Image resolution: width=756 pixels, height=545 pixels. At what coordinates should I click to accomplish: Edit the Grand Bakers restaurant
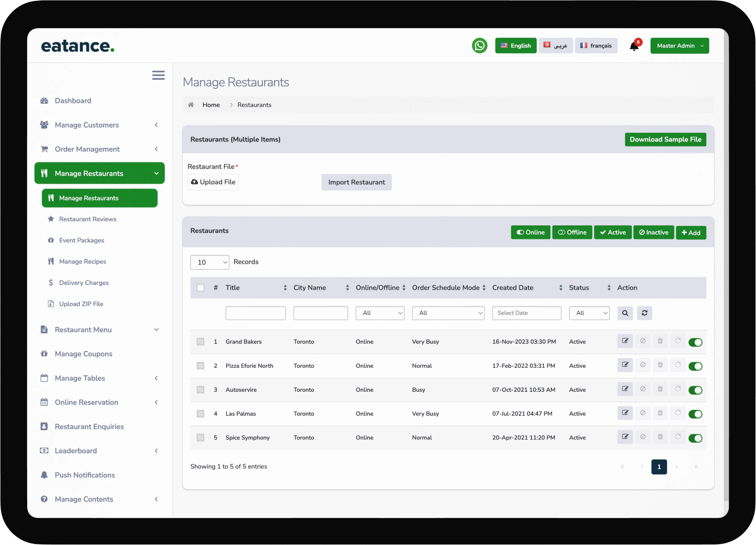625,341
